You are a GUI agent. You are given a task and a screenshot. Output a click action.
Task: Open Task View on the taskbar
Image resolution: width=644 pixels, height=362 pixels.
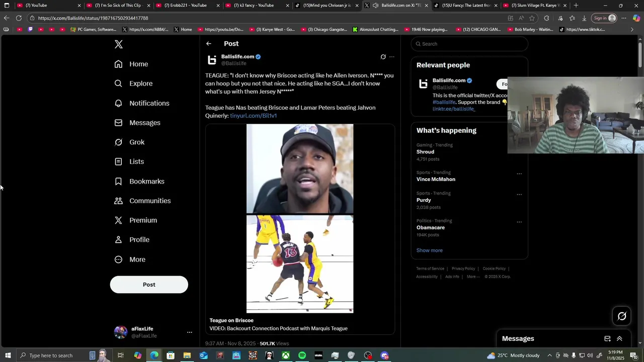click(121, 355)
